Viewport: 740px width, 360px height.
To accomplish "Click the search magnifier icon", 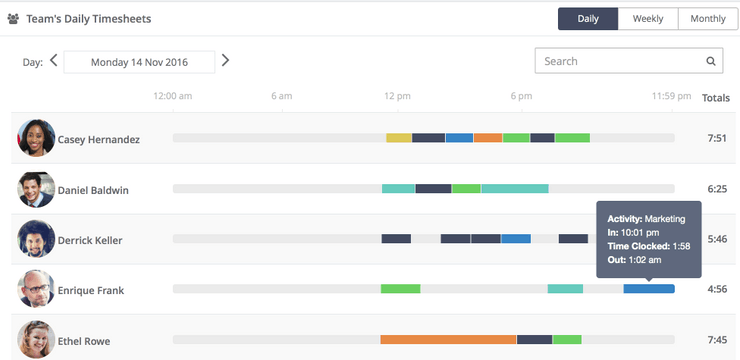I will point(711,61).
